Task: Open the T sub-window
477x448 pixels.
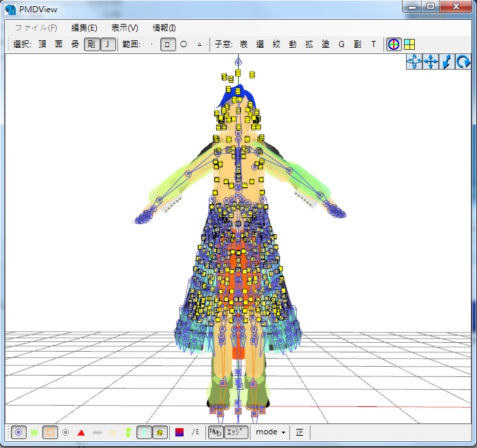Action: click(x=373, y=44)
